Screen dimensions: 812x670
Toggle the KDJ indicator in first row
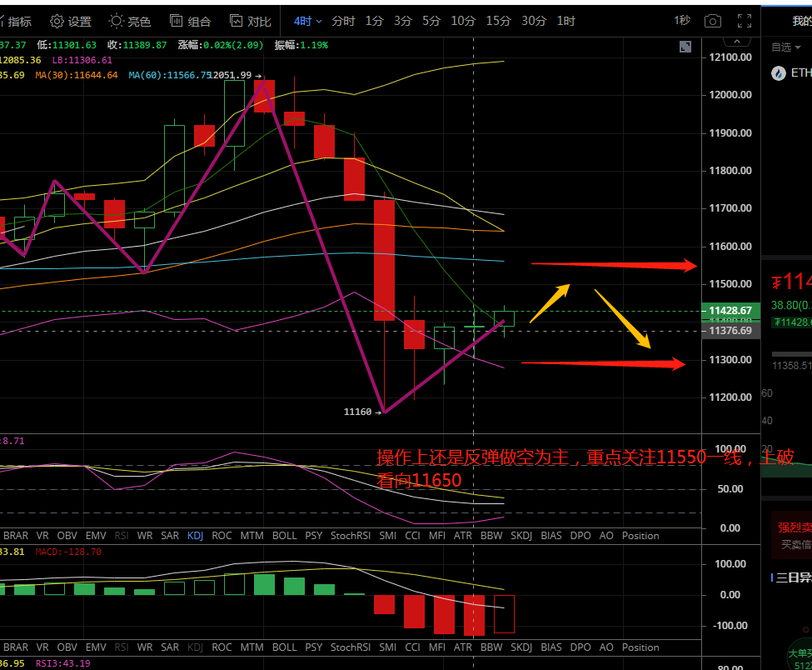pos(196,536)
